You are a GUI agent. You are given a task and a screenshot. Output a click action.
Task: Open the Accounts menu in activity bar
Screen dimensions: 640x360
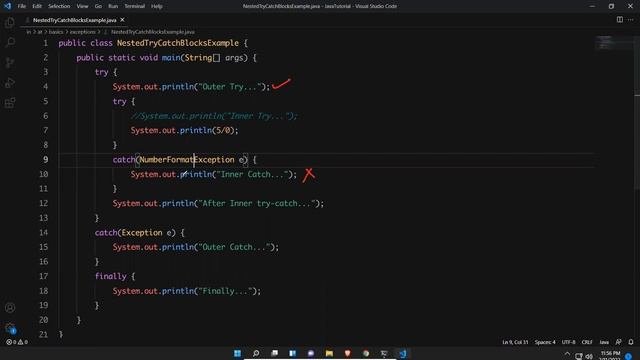[x=10, y=307]
